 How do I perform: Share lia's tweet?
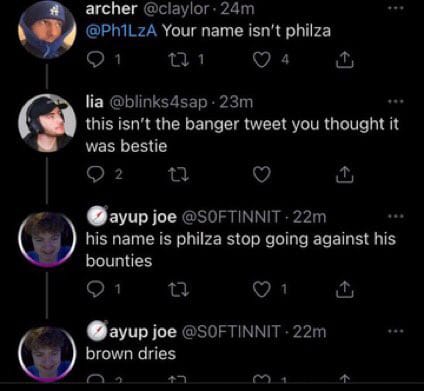coord(344,175)
